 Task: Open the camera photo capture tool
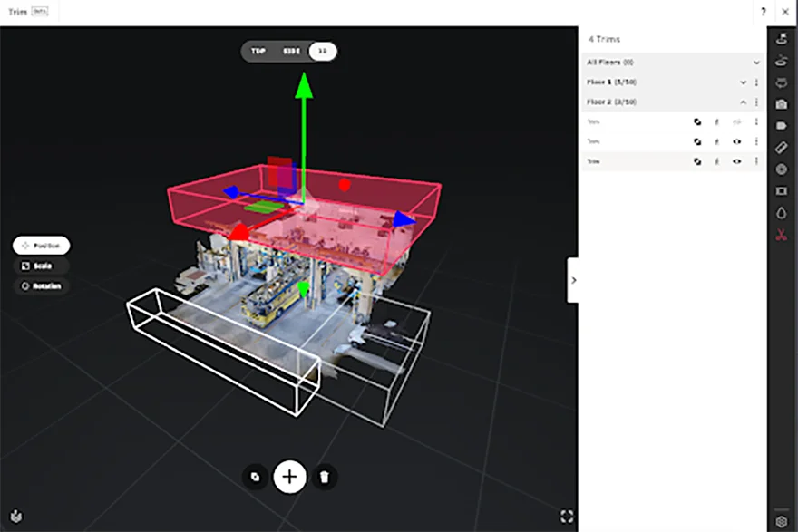pos(782,104)
